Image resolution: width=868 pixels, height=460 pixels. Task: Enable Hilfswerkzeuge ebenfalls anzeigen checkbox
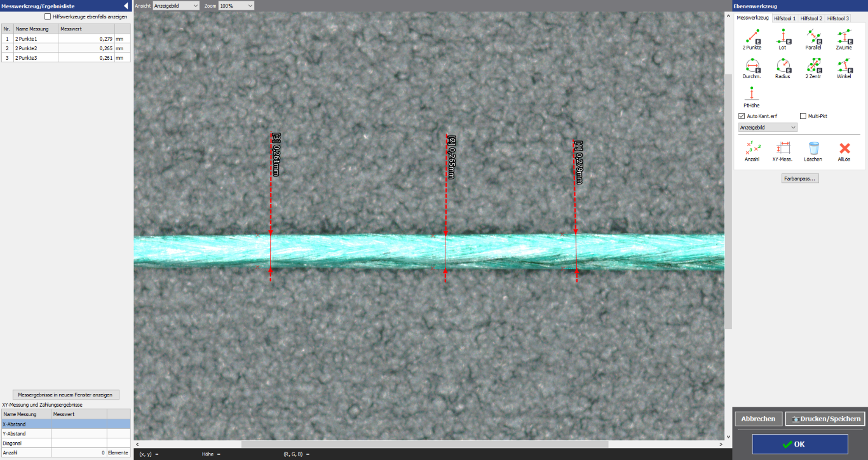pyautogui.click(x=48, y=17)
